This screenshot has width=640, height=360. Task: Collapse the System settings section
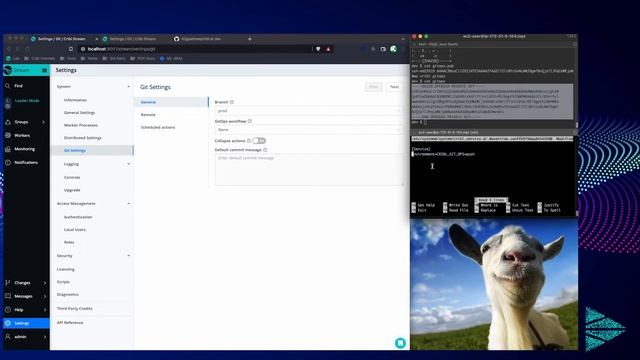129,87
